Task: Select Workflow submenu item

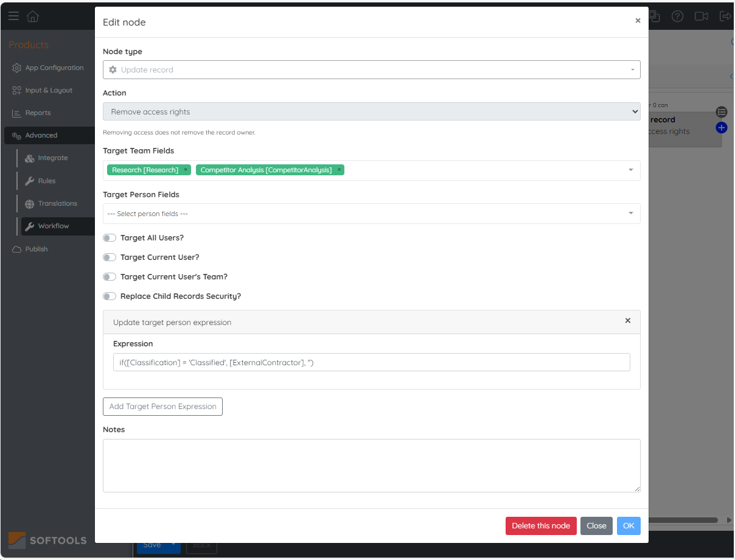Action: tap(58, 226)
